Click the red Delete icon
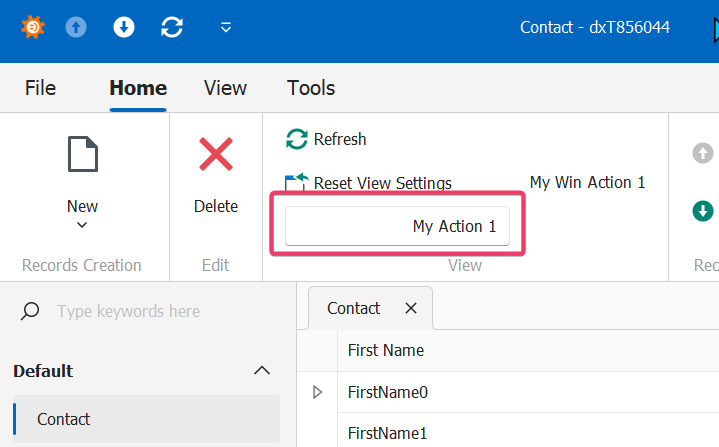Image resolution: width=719 pixels, height=447 pixels. [216, 156]
